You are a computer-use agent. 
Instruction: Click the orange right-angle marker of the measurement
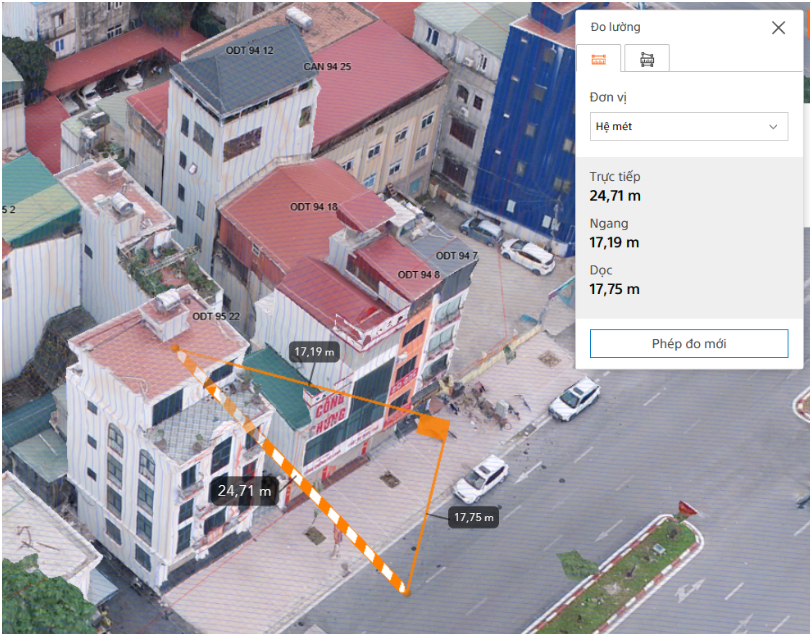tap(433, 426)
